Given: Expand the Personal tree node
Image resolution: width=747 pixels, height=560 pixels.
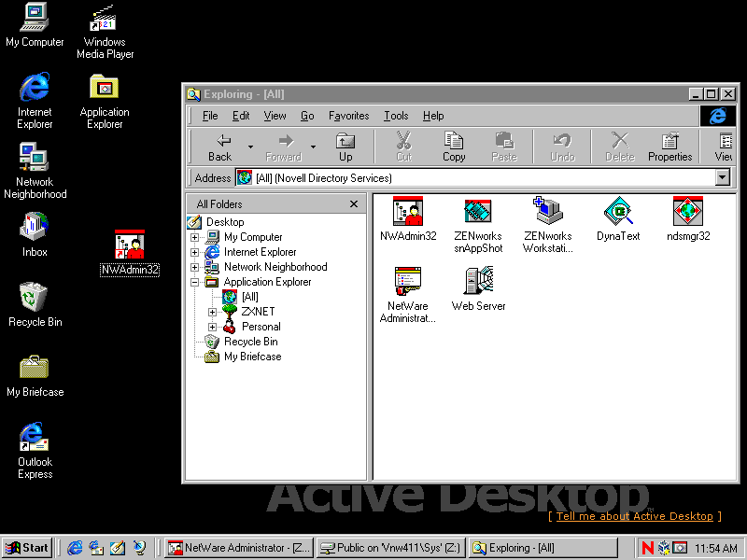Looking at the screenshot, I should click(213, 328).
